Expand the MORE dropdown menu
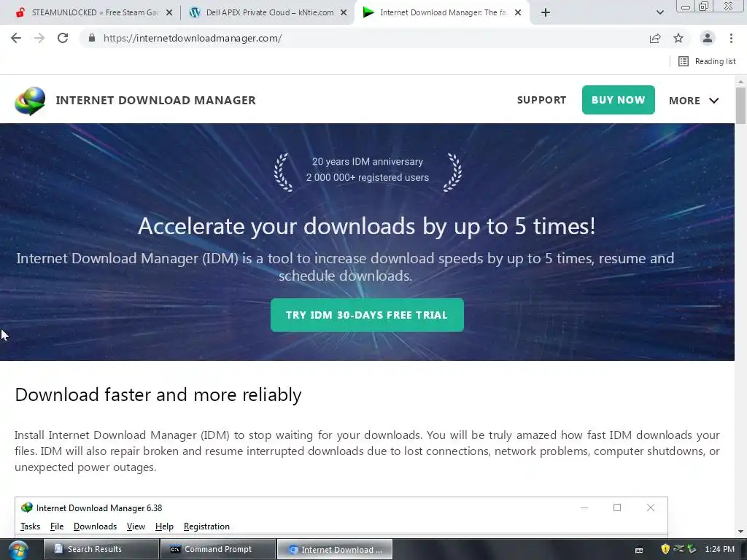Screen dimensions: 747x560 coord(693,101)
